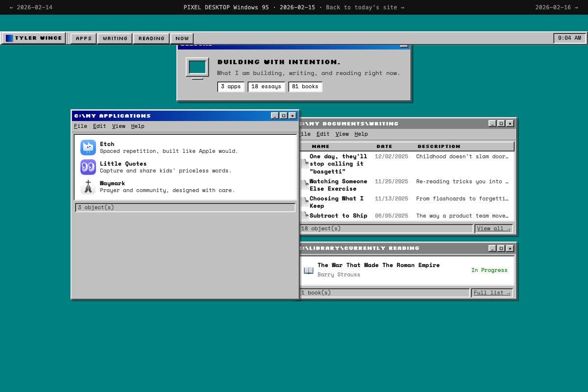Click the Date column header
Viewport: 588px width, 392px height.
[x=384, y=147]
